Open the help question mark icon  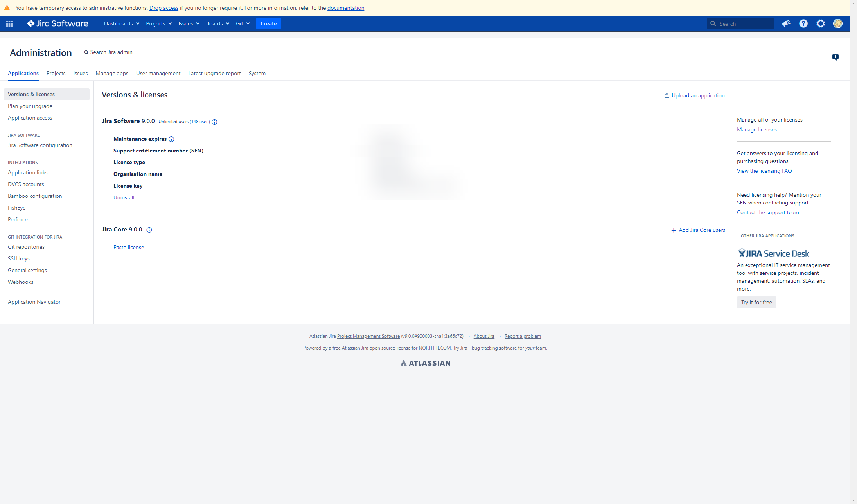803,24
